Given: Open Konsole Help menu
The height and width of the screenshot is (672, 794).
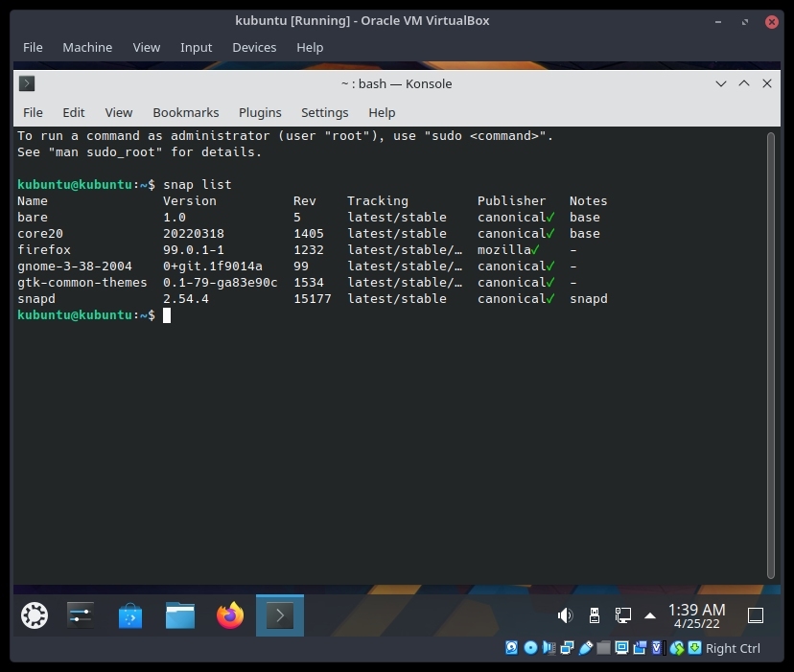Looking at the screenshot, I should click(382, 112).
